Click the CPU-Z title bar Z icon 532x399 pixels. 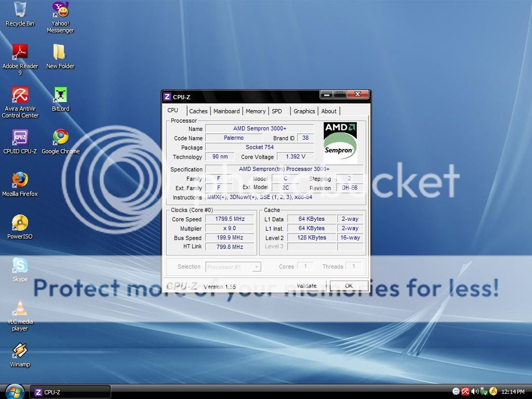(x=167, y=97)
